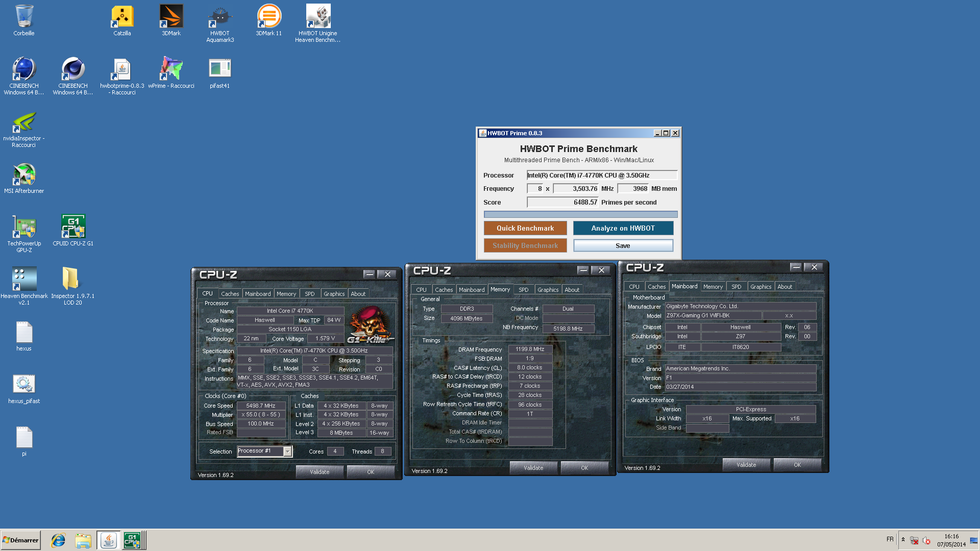Click the mainboard model Z97X-Gaming G1 WIFI-BK
Screen dimensions: 980x551
pos(713,316)
